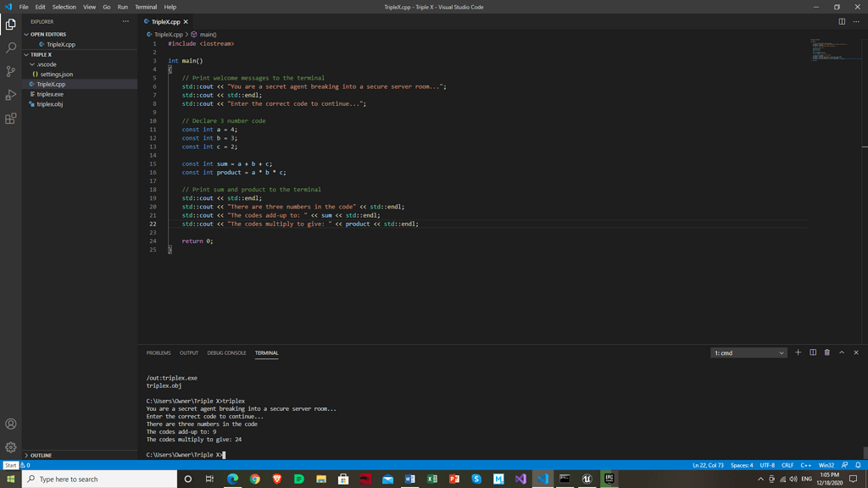The height and width of the screenshot is (488, 868).
Task: Kill the terminal using the trash icon
Action: point(826,352)
